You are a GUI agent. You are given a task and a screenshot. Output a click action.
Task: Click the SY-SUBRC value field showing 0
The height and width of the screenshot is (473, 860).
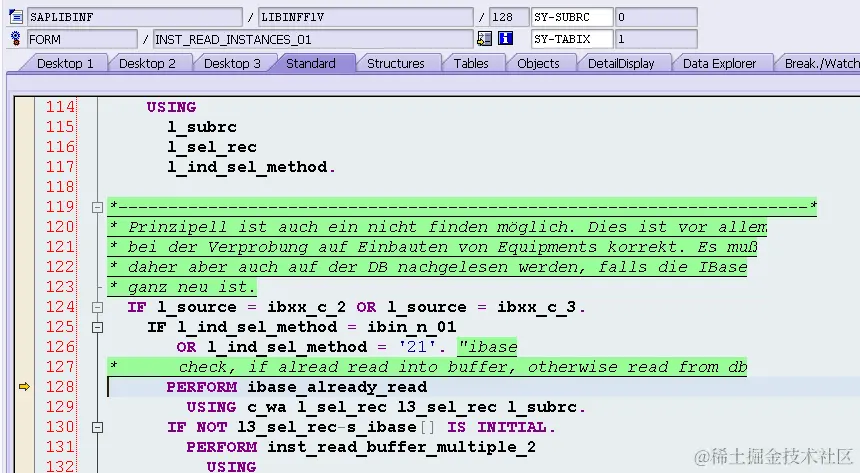[656, 17]
